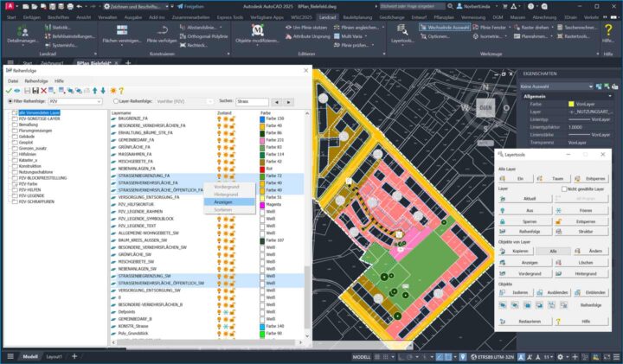Click the Taschenrechner ribbon tool

tap(575, 28)
